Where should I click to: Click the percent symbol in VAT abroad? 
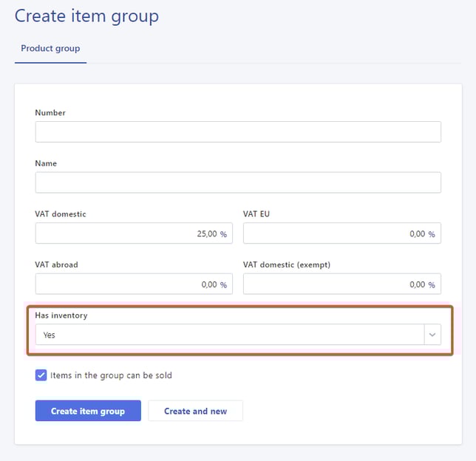pyautogui.click(x=223, y=284)
